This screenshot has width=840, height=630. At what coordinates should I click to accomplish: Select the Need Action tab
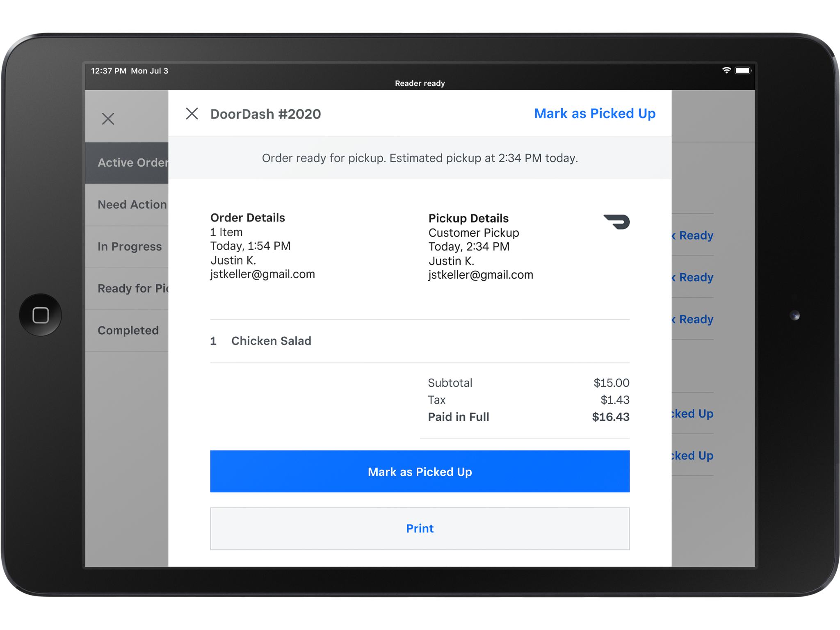(127, 205)
